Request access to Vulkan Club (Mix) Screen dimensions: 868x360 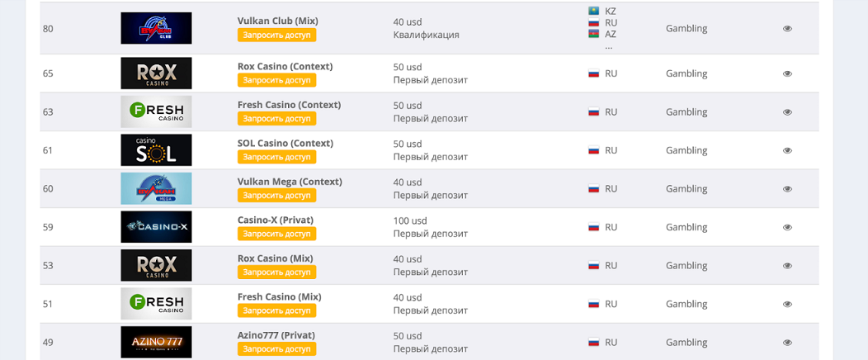tap(276, 35)
